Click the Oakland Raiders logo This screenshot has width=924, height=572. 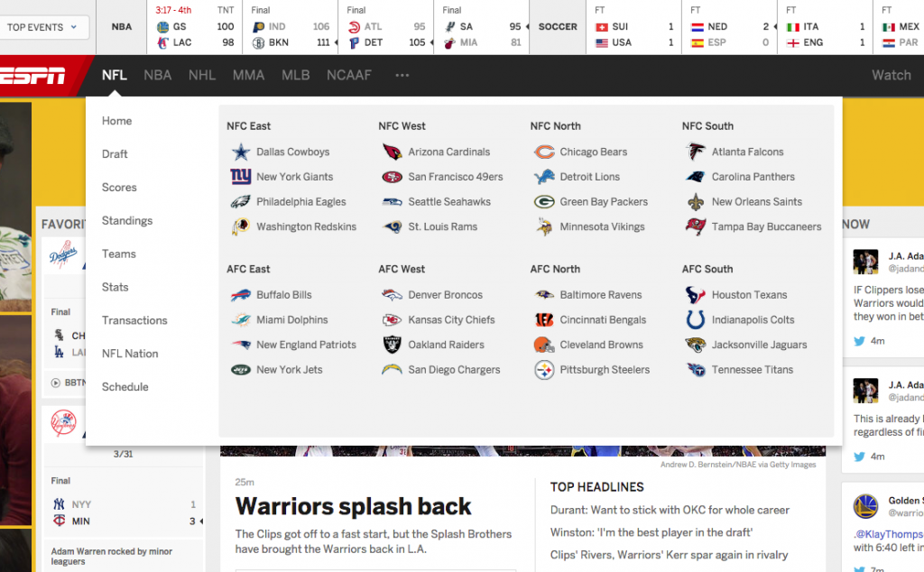click(x=392, y=344)
